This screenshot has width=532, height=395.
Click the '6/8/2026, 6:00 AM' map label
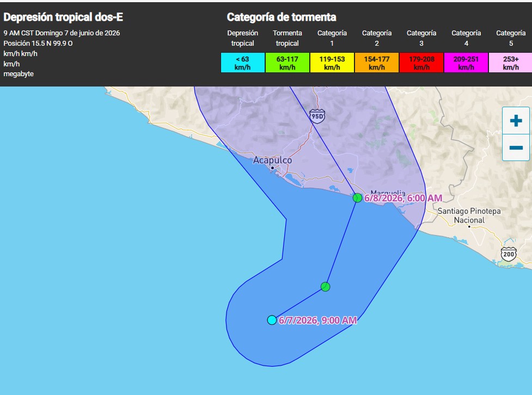tap(403, 198)
